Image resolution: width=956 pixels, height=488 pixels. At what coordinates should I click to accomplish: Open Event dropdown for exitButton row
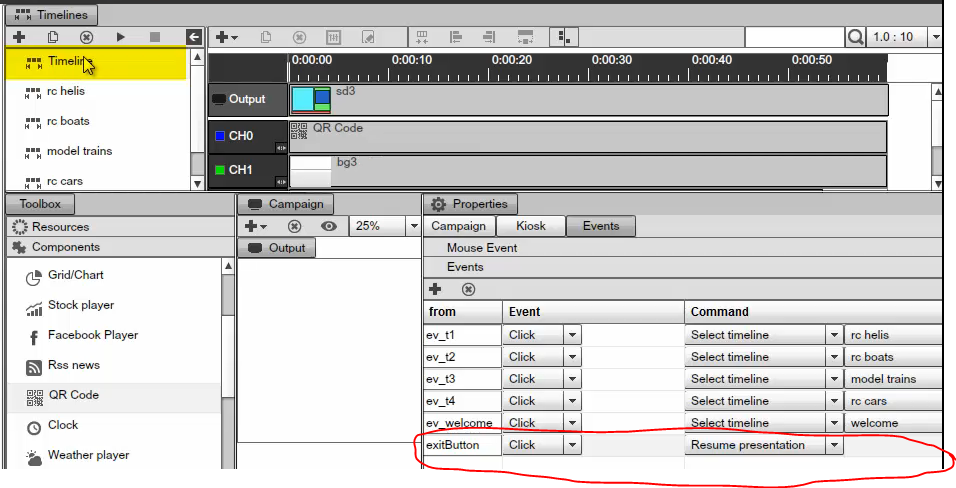coord(572,446)
